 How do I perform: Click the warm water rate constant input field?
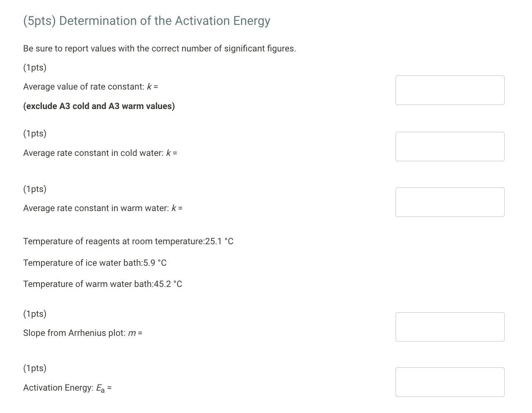pos(450,202)
